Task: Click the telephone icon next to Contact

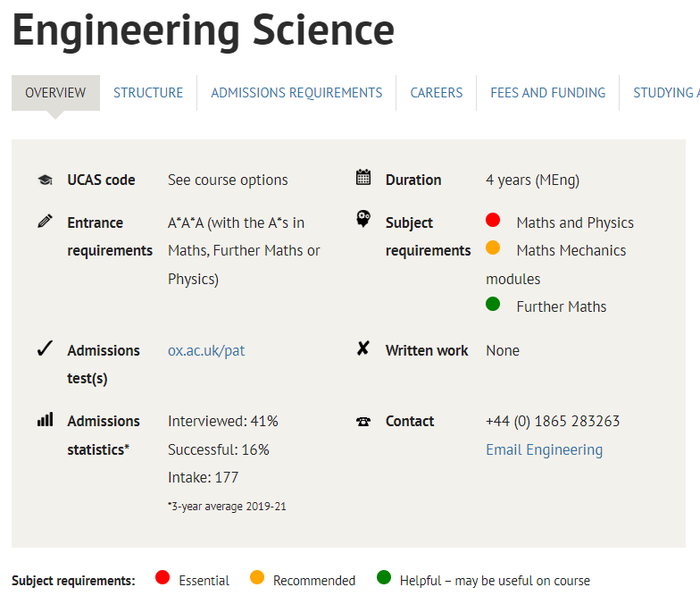Action: (363, 422)
